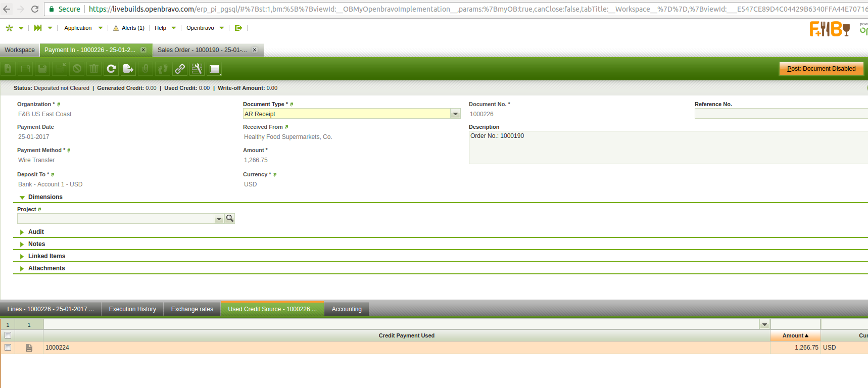Image resolution: width=868 pixels, height=388 pixels.
Task: Click the Alerts warning triangle icon
Action: click(116, 28)
